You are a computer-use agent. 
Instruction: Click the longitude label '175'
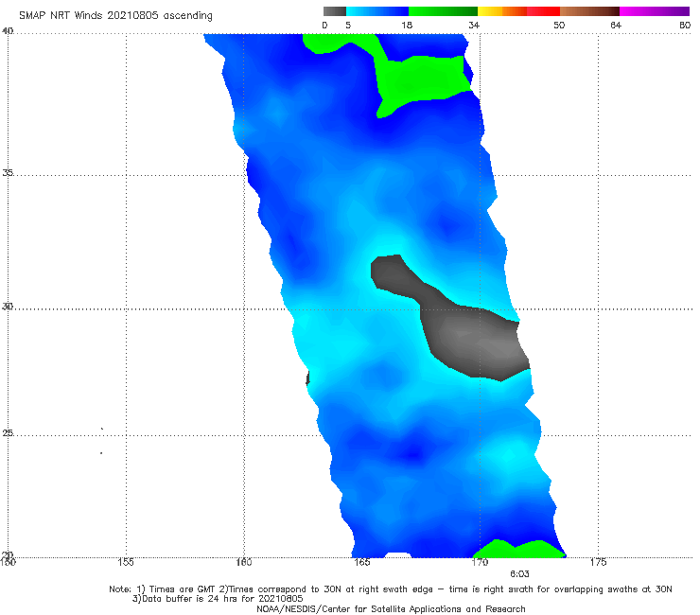point(598,562)
